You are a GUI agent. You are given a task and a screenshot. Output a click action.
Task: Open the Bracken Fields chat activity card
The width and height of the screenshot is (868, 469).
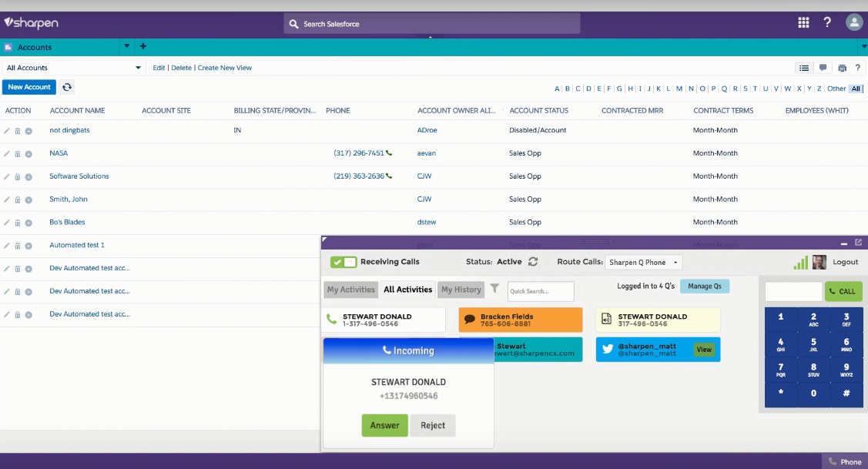[x=521, y=320]
